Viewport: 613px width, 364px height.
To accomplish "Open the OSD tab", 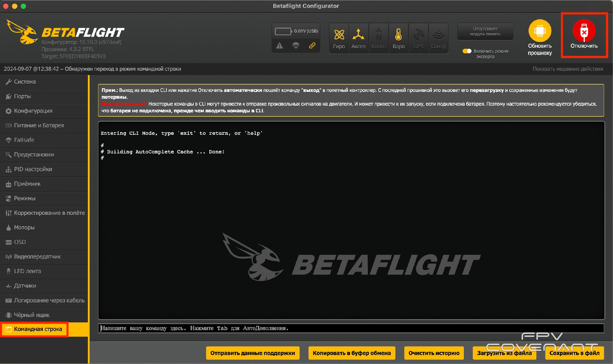I will click(44, 242).
